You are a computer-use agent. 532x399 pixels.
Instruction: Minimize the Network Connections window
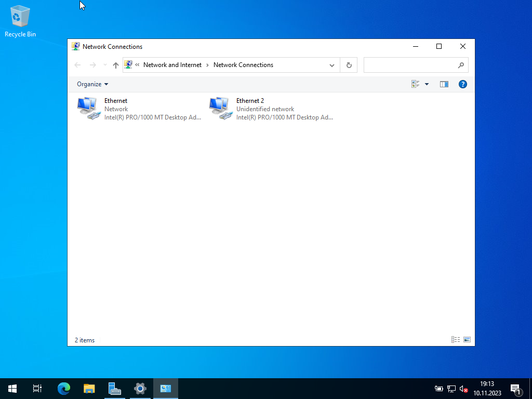[416, 46]
